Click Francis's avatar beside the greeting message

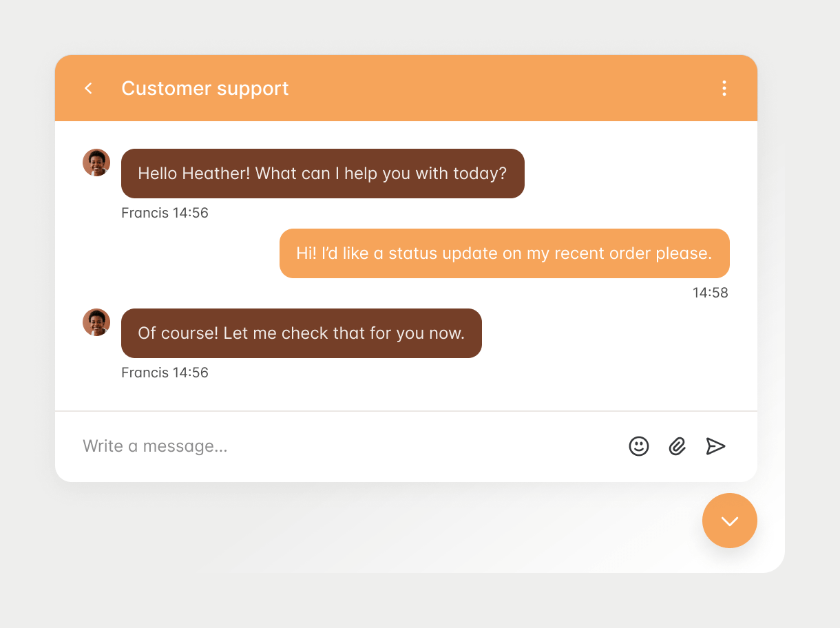click(96, 163)
